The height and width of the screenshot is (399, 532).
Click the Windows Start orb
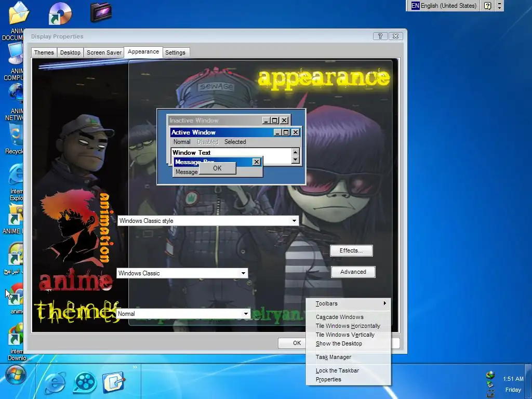click(15, 375)
